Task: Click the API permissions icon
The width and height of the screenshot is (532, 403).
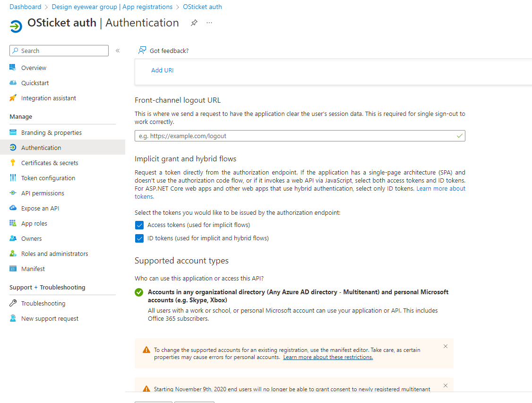Action: coord(13,193)
